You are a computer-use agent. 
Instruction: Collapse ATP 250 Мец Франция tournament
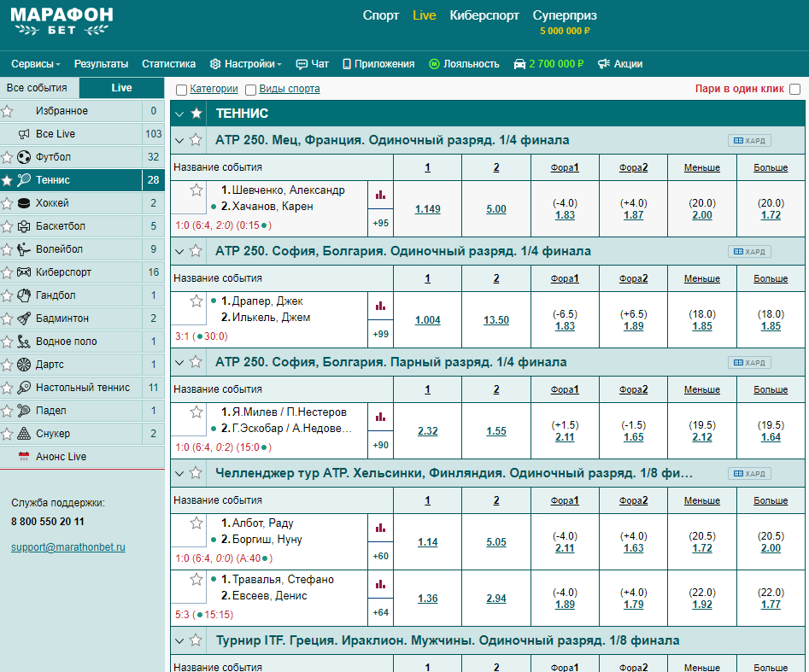point(179,140)
